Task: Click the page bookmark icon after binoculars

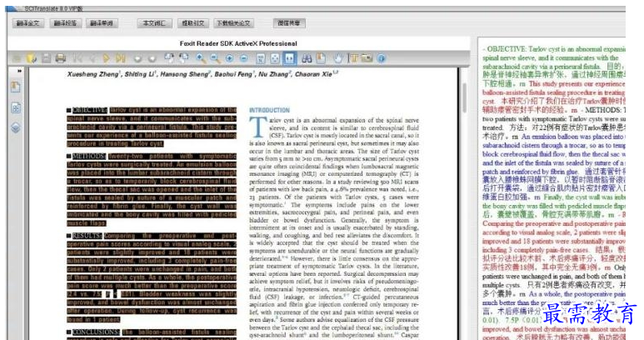Action: pyautogui.click(x=321, y=58)
